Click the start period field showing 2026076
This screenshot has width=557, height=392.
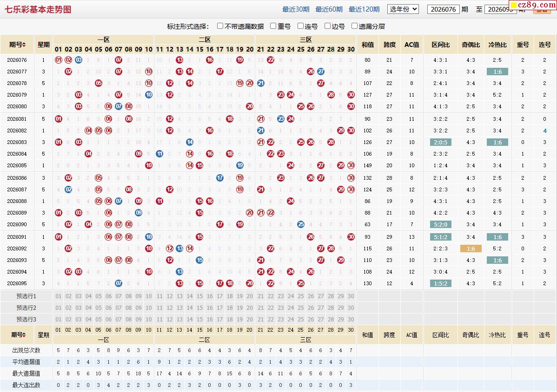[x=444, y=10]
